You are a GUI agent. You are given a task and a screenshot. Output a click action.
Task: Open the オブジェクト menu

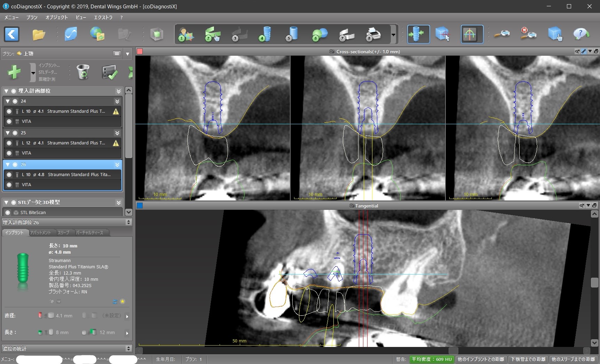click(x=57, y=17)
